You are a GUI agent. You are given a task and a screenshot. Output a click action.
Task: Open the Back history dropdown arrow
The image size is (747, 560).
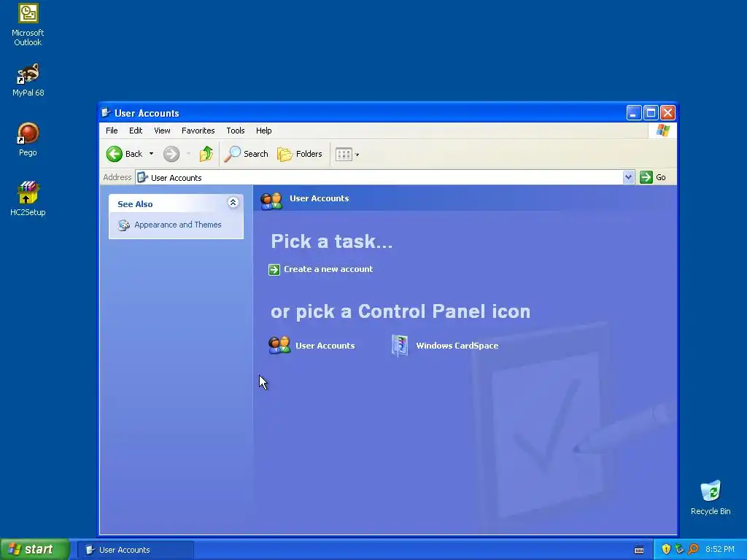tap(152, 154)
